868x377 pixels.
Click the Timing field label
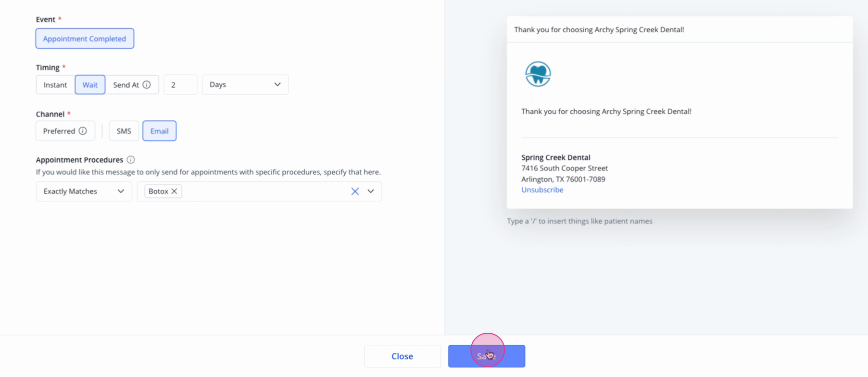click(48, 67)
